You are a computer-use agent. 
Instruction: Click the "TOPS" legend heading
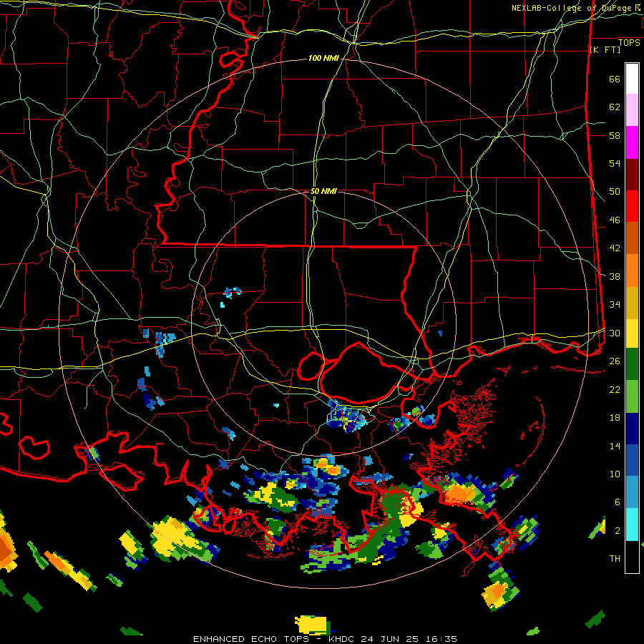point(629,42)
